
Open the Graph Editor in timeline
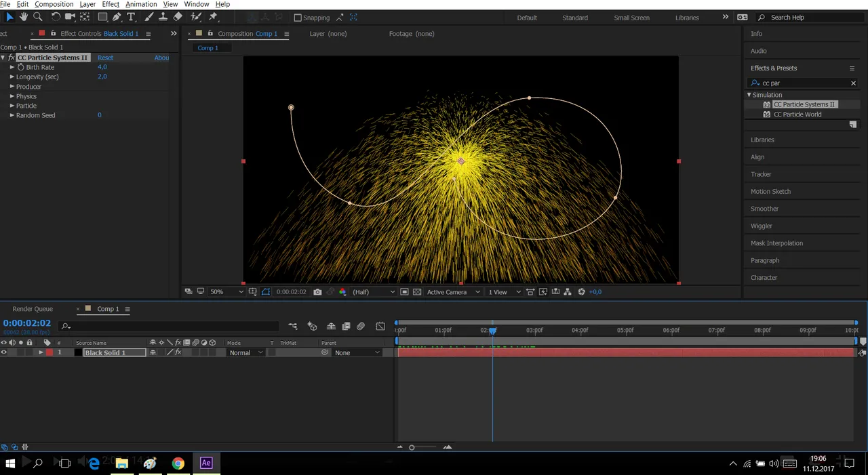[x=380, y=327]
